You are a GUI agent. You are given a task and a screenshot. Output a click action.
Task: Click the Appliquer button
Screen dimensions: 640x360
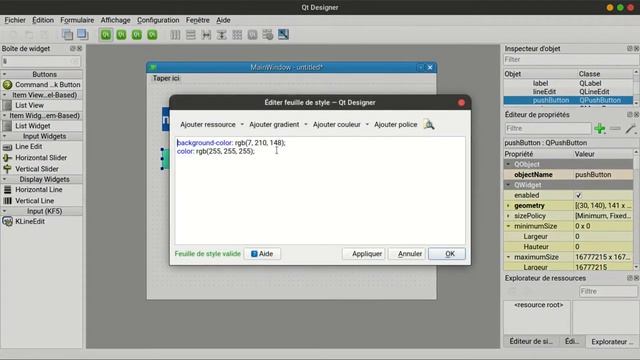click(x=364, y=254)
